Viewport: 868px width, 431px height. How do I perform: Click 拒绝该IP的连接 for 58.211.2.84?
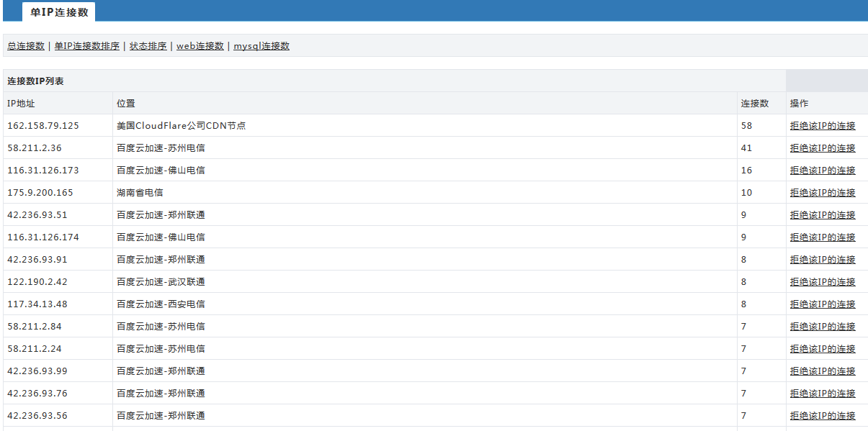point(823,327)
